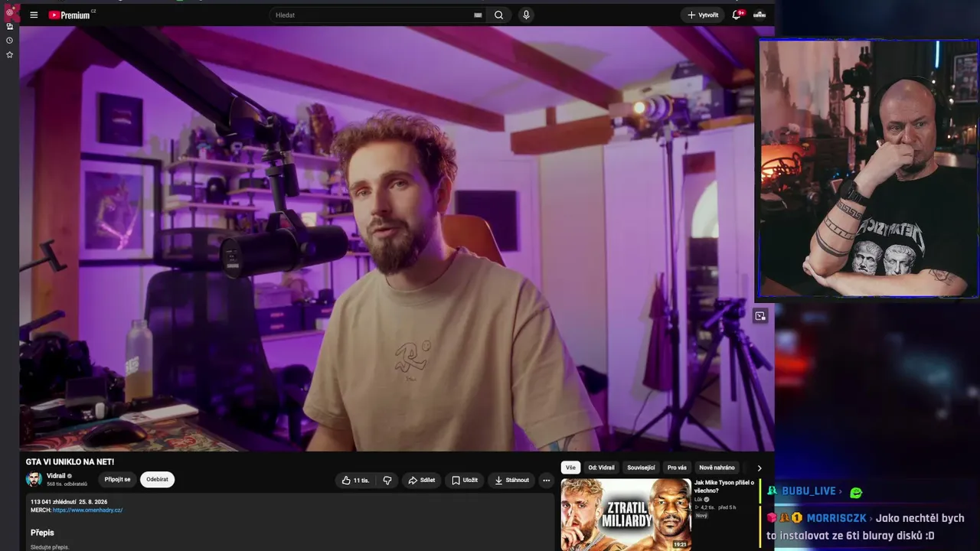Image resolution: width=980 pixels, height=551 pixels.
Task: Click the video player to pause playback
Action: (397, 239)
